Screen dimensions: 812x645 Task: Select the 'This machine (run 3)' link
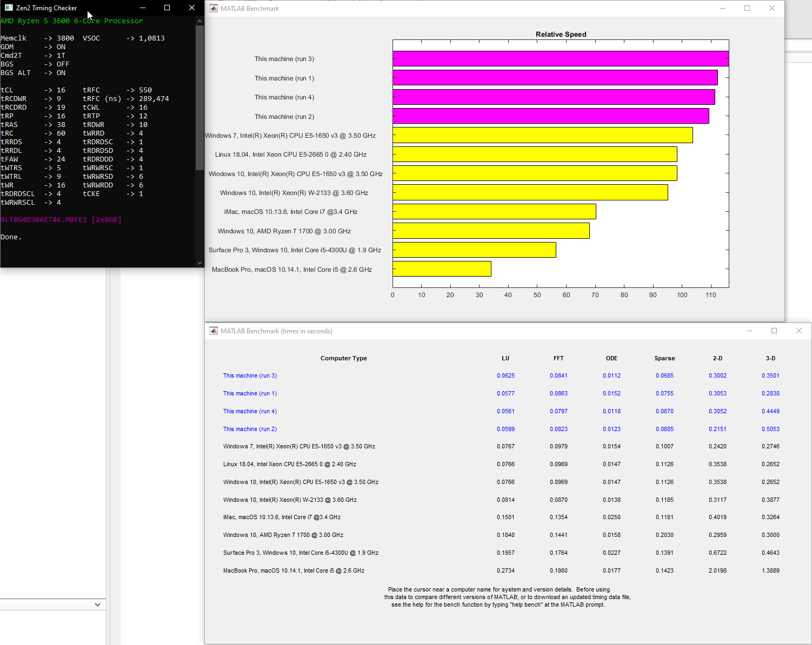[250, 375]
